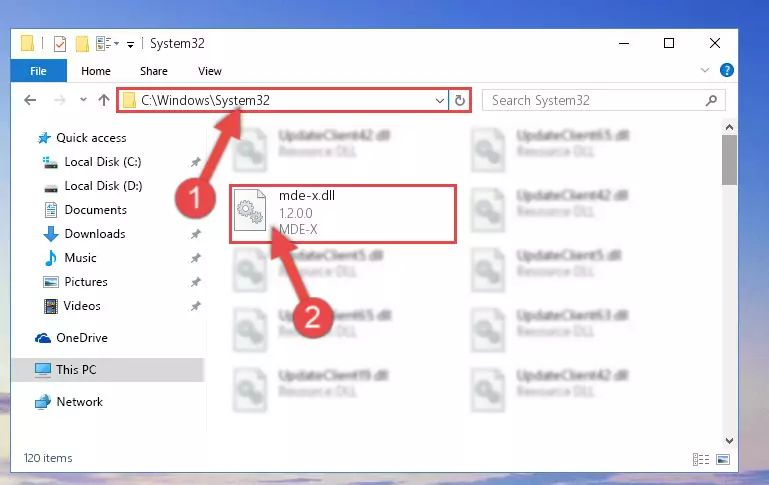Switch to the View ribbon tab
This screenshot has width=769, height=485.
[x=210, y=71]
